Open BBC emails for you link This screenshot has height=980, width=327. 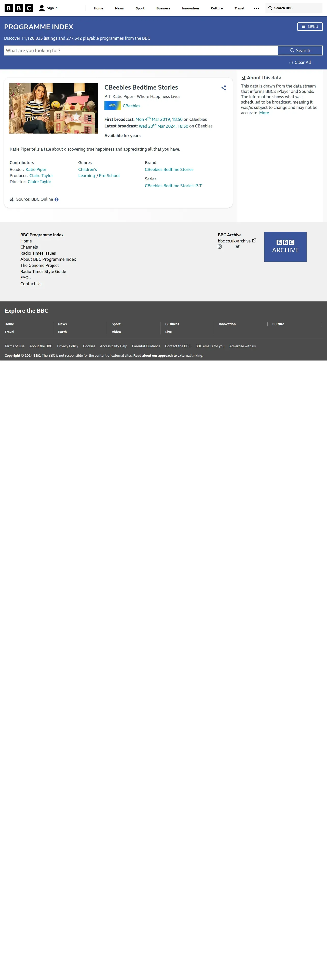(210, 346)
